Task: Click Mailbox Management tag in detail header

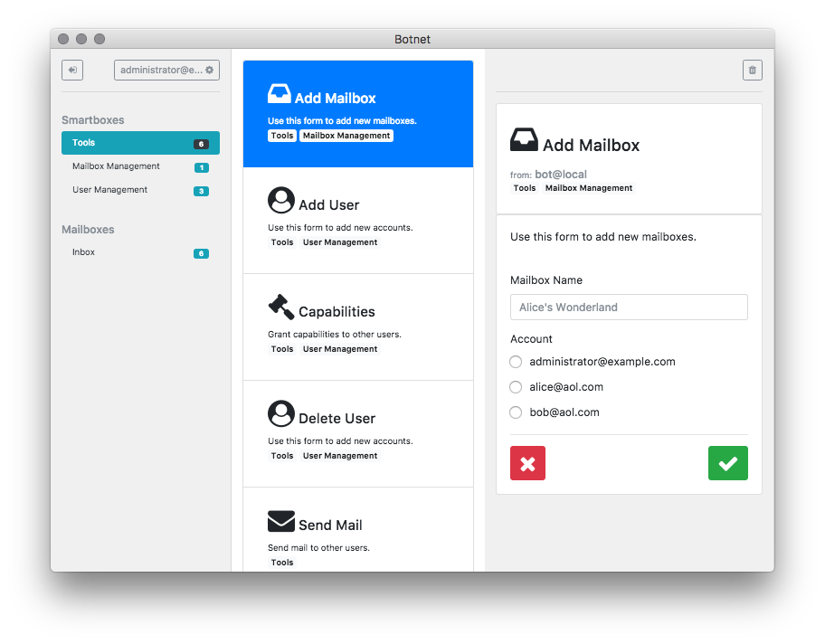Action: pos(589,188)
